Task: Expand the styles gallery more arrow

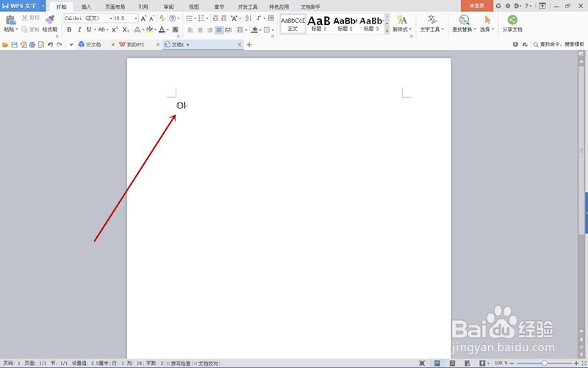Action: click(x=387, y=31)
